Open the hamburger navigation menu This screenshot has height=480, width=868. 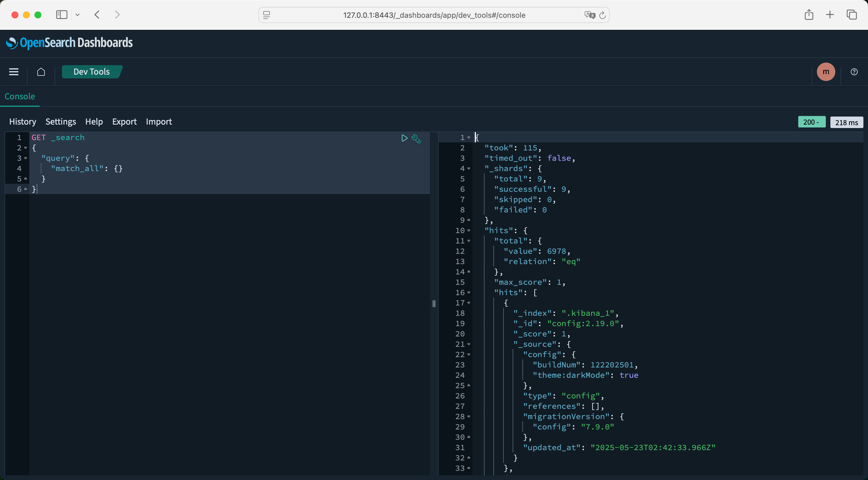[x=14, y=72]
